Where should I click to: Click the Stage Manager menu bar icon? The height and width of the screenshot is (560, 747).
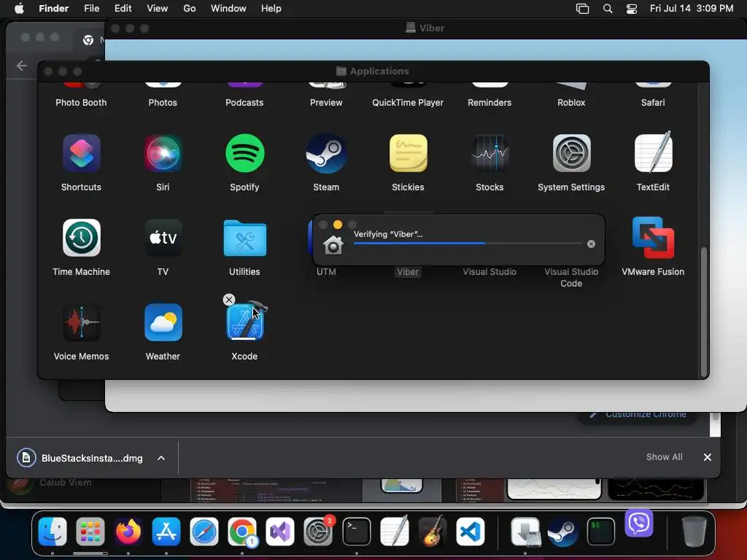[582, 9]
